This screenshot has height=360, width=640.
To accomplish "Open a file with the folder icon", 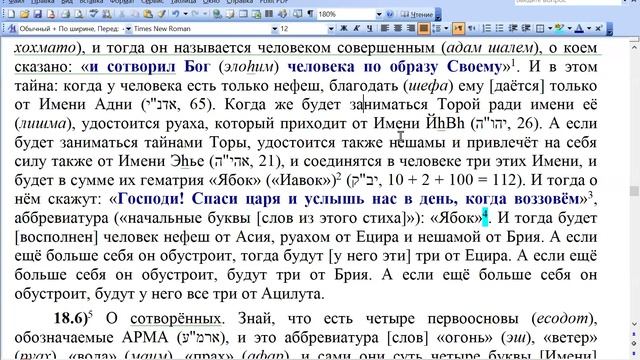I will [x=24, y=14].
